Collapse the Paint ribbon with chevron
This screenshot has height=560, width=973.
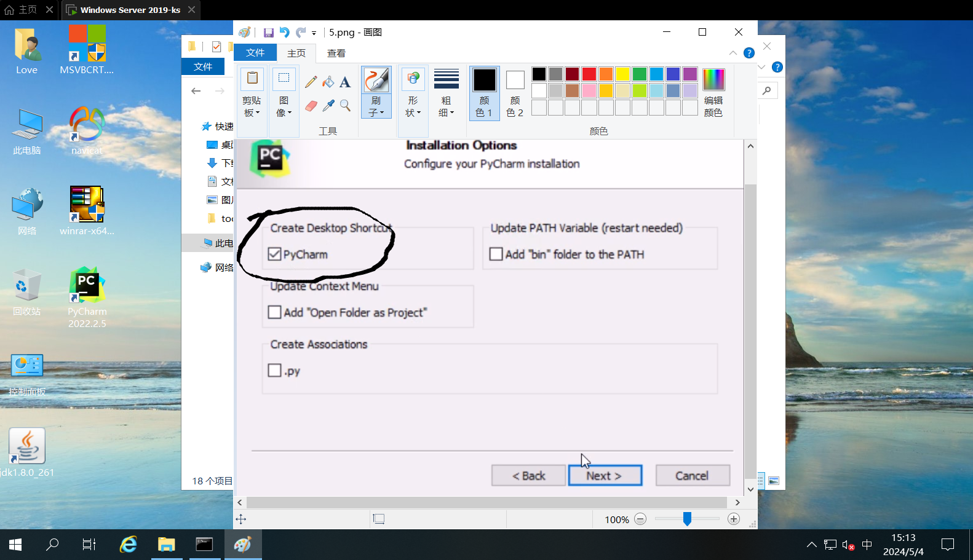[733, 53]
